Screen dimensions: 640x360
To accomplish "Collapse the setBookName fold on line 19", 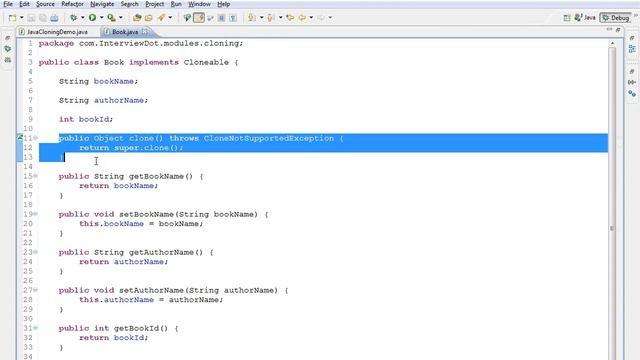I will [36, 214].
